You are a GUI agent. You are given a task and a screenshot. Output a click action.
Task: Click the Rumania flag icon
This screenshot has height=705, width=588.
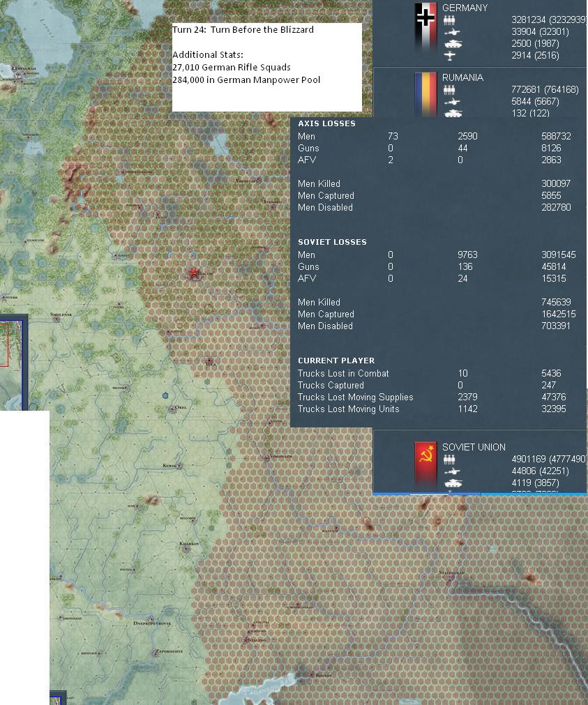425,94
